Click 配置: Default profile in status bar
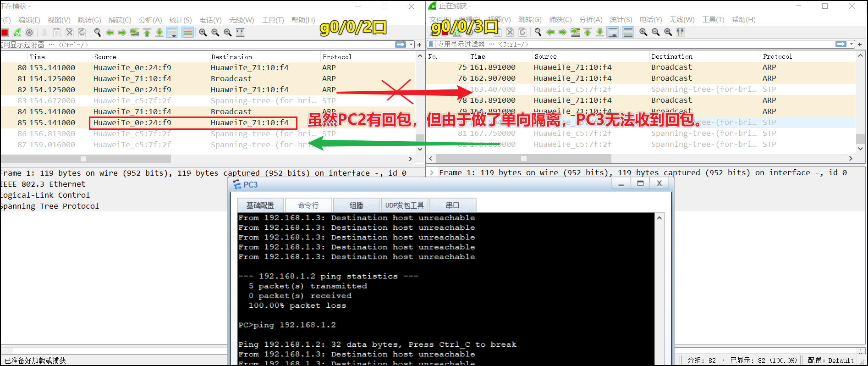The image size is (868, 366). [831, 360]
